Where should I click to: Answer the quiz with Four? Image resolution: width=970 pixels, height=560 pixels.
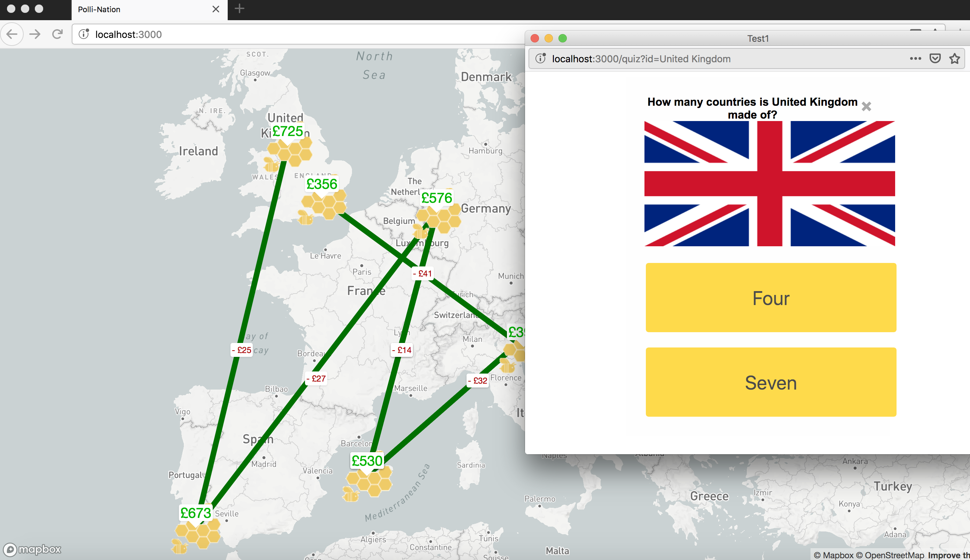click(770, 298)
